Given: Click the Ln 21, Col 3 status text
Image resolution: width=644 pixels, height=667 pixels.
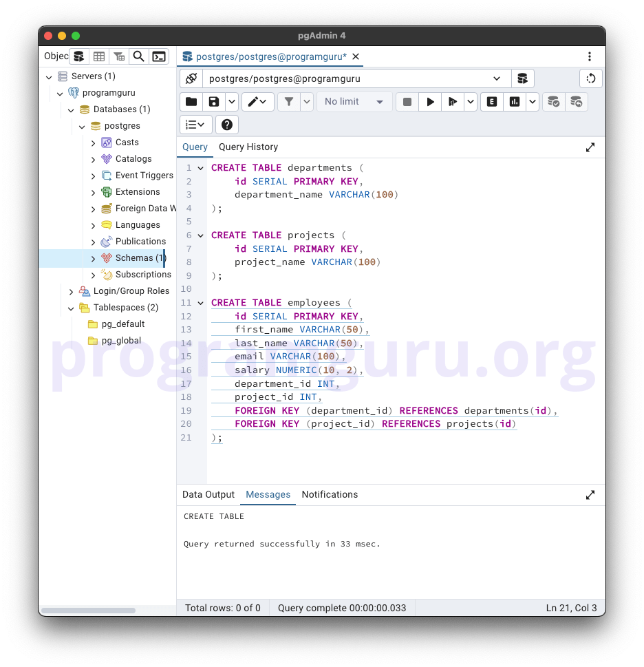Looking at the screenshot, I should (571, 608).
